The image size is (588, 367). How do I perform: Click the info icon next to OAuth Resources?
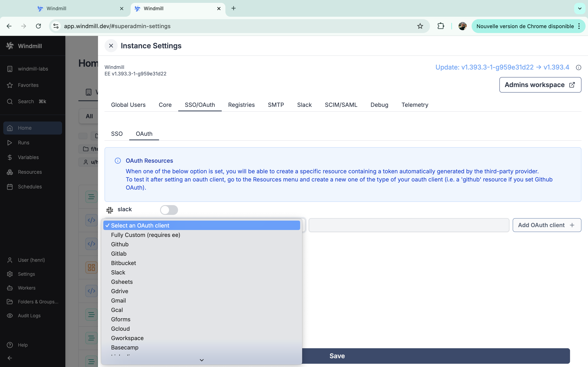(x=118, y=160)
